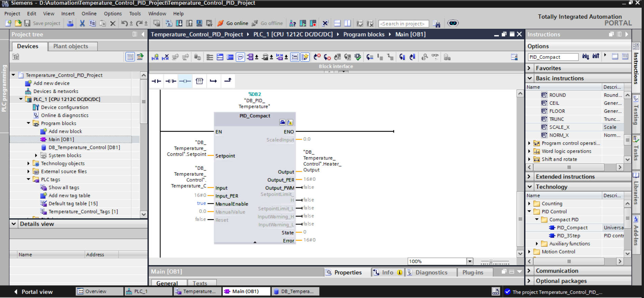Viewport: 644px width, 298px height.
Task: Click the PID_Compact search field in Instructions
Action: (553, 57)
